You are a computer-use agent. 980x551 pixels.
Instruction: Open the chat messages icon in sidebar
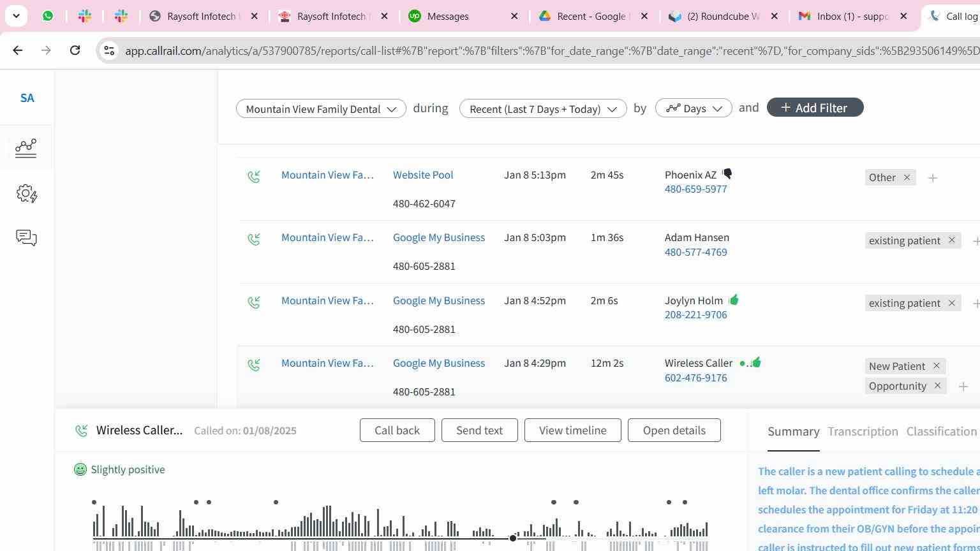coord(26,238)
